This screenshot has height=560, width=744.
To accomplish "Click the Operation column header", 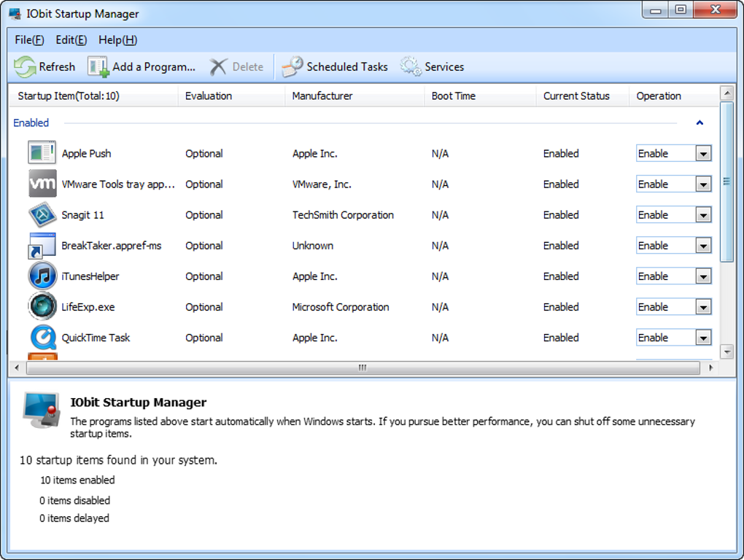I will point(674,96).
